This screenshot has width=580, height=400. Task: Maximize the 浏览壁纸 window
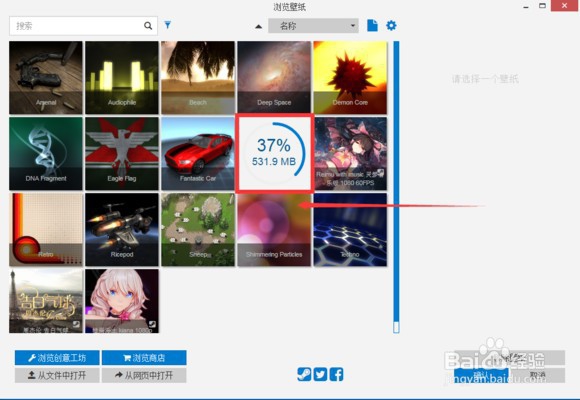pyautogui.click(x=542, y=6)
